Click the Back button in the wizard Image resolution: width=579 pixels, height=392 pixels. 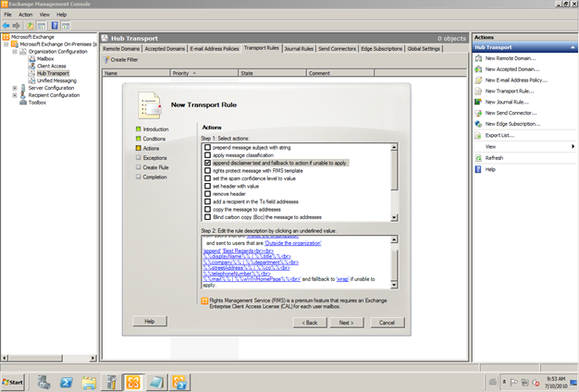pos(310,323)
